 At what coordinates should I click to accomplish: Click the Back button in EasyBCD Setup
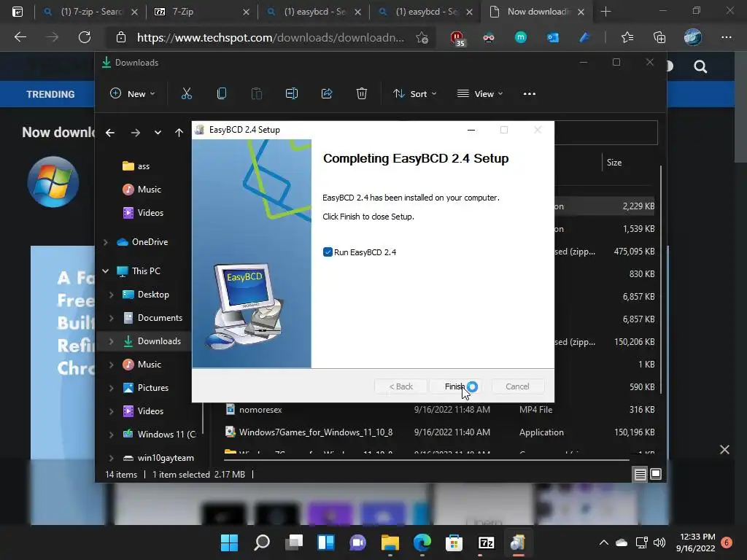point(400,386)
